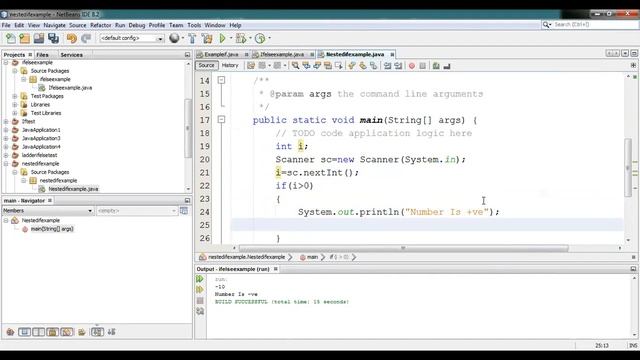640x360 pixels.
Task: Toggle Show Static Members filter in Navigator
Action: 38,332
